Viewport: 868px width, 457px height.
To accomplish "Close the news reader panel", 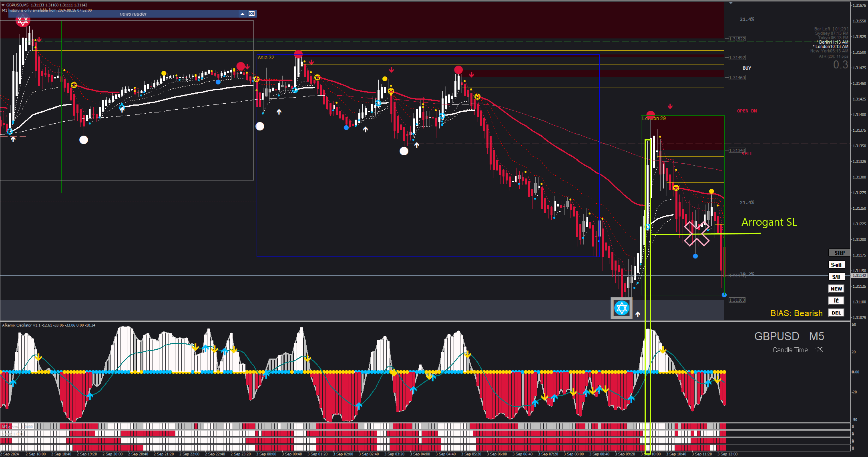I will [251, 14].
